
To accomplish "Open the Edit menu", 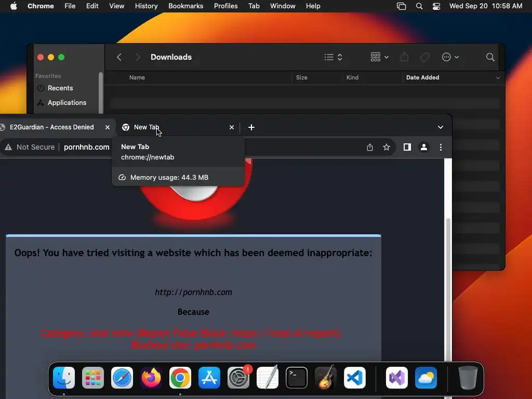I will point(92,6).
